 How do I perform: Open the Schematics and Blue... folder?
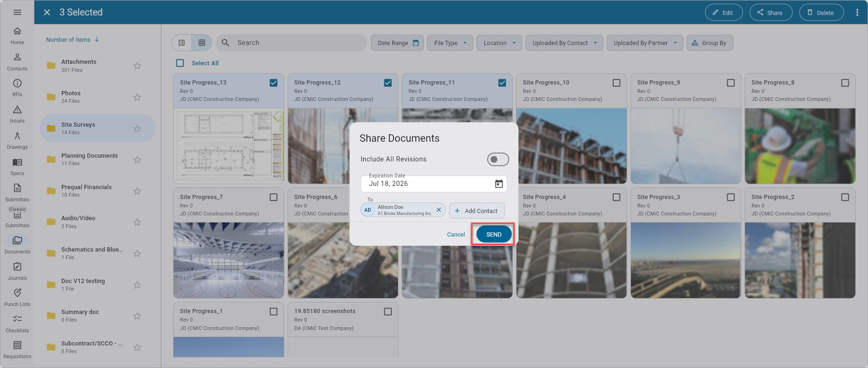coord(98,253)
